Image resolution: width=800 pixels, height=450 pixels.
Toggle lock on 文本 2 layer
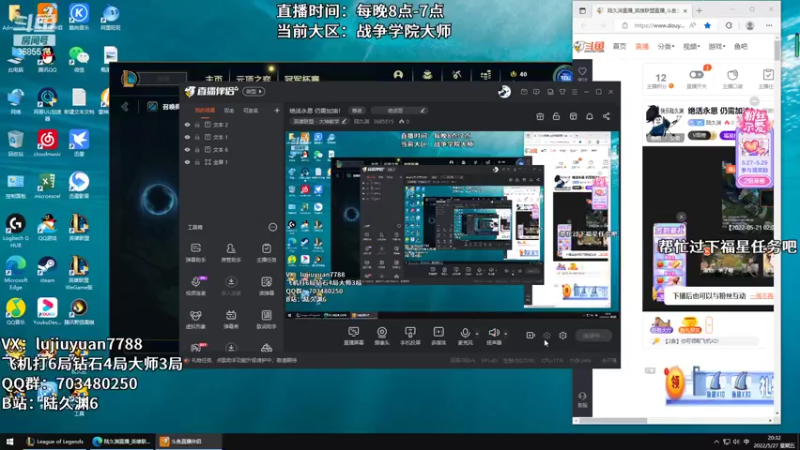click(x=197, y=124)
